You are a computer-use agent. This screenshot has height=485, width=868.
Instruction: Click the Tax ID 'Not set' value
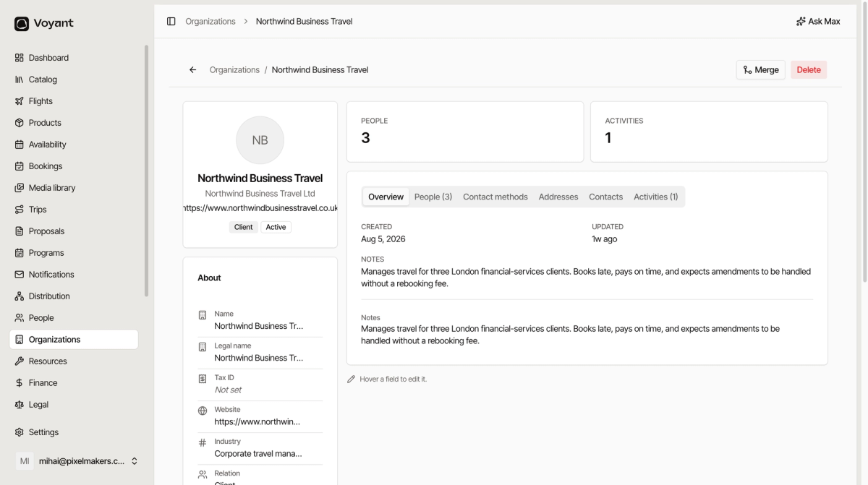[228, 390]
